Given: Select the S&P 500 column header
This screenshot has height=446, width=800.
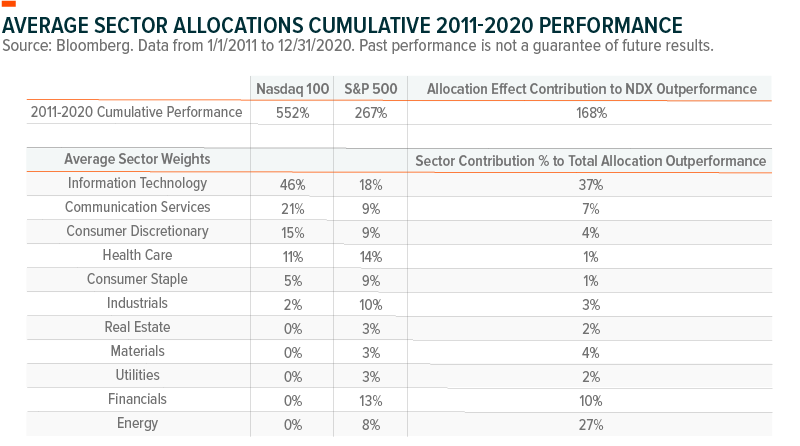Looking at the screenshot, I should click(370, 89).
